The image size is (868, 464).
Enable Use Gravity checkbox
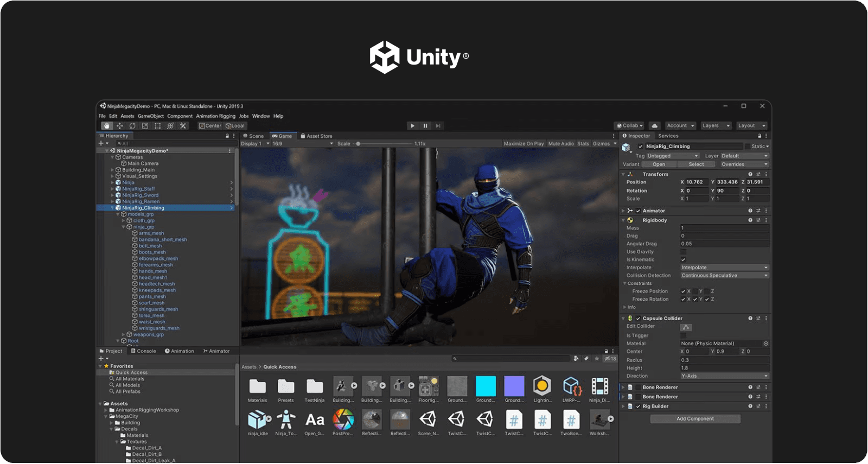pyautogui.click(x=684, y=252)
